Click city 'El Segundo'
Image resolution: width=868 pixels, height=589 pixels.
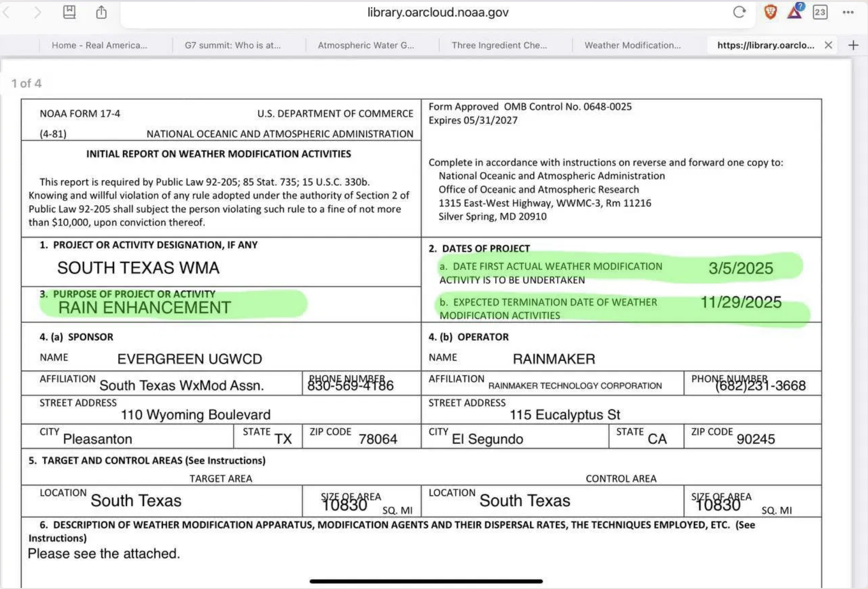point(487,439)
